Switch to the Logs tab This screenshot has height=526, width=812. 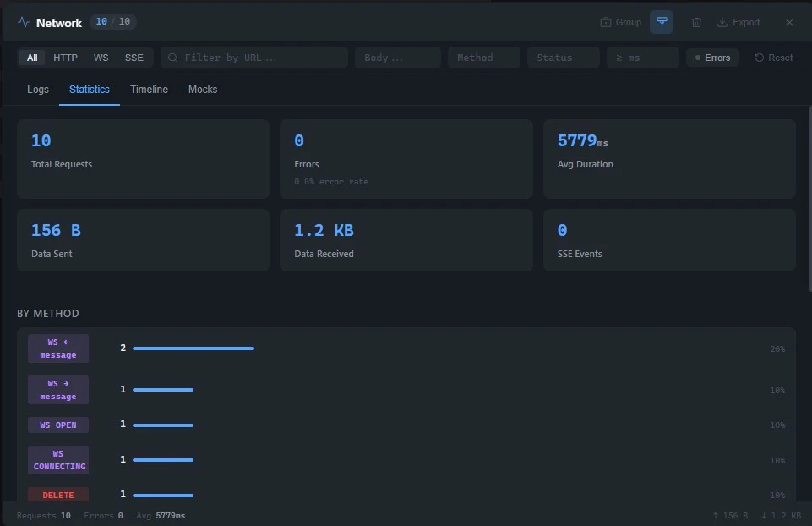click(x=38, y=90)
